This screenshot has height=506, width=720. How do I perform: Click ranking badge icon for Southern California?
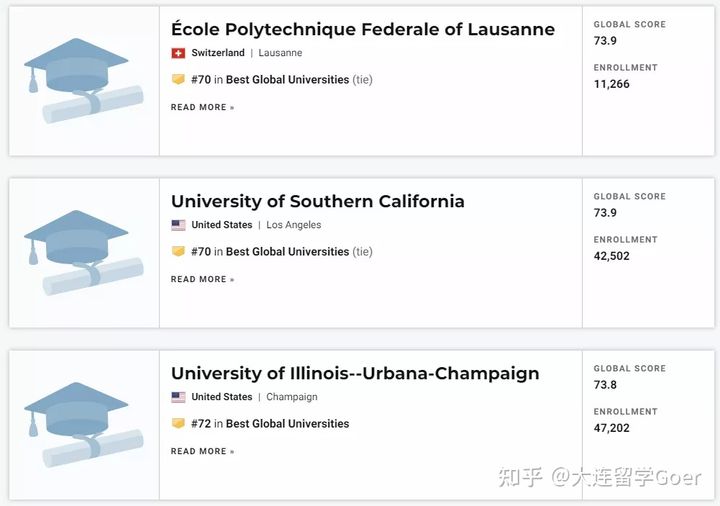[178, 252]
